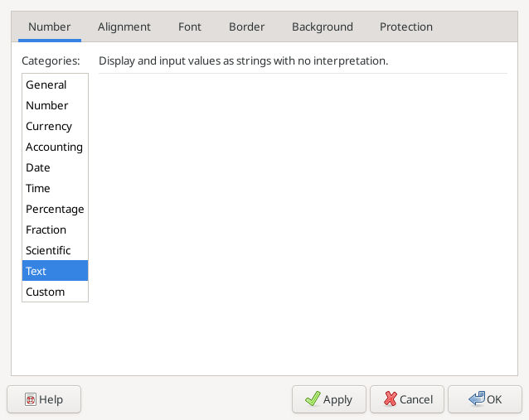Pick the Scientific category

pos(55,250)
